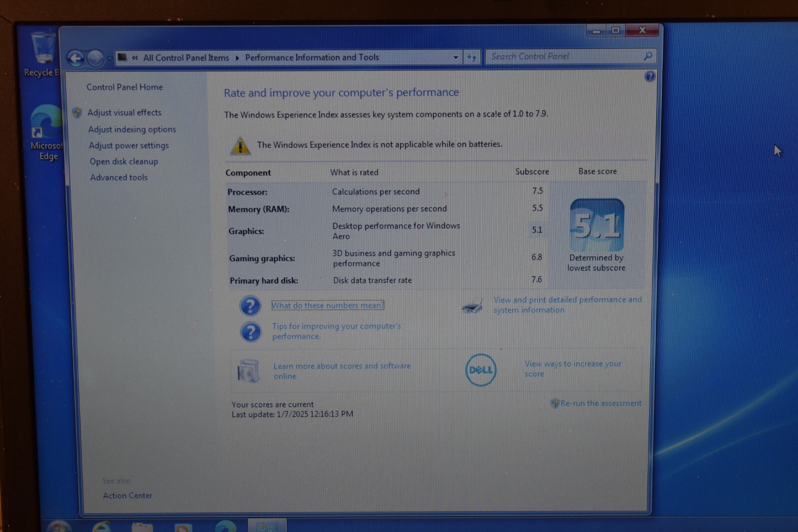Click the question icon beside numbers link
The image size is (798, 532).
click(x=250, y=306)
